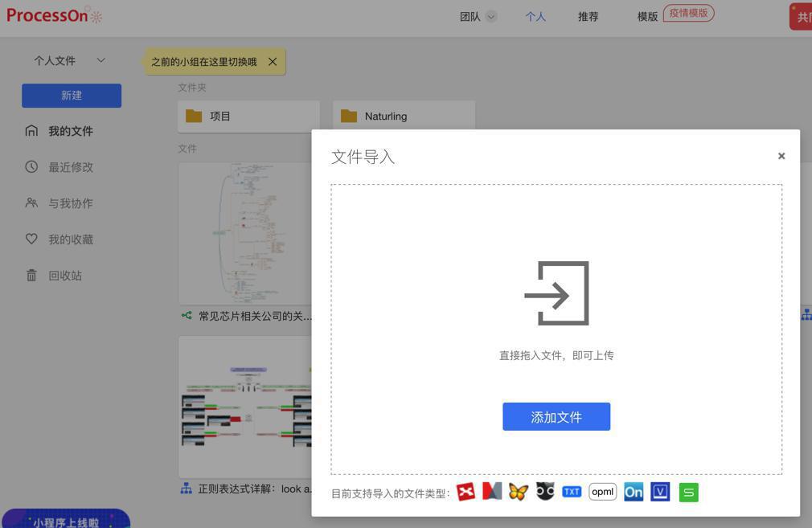Open 我的收藏 in sidebar
Image resolution: width=812 pixels, height=528 pixels.
point(71,239)
